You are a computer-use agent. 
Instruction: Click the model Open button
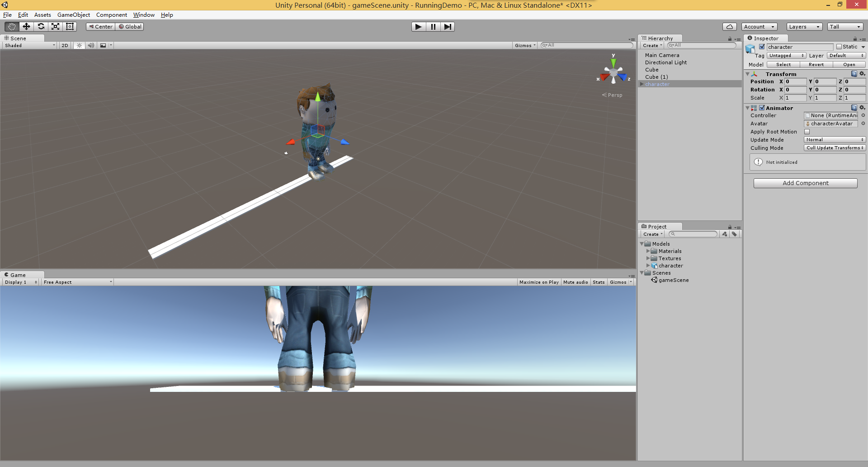(x=849, y=65)
